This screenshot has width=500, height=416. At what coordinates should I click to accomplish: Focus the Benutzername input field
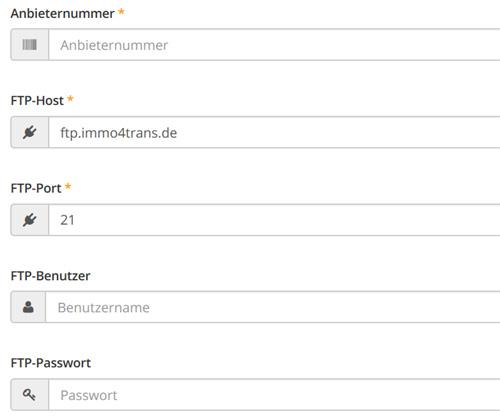coord(273,307)
